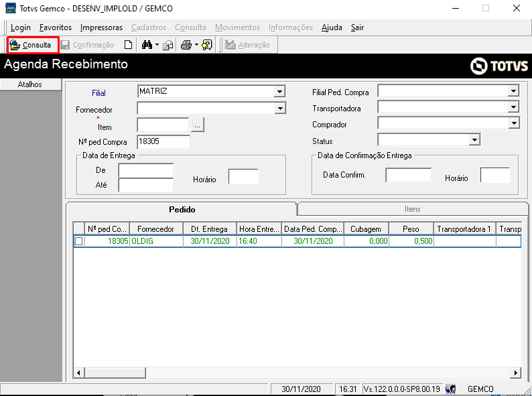Click the new blank document icon
Screen dimensions: 532x396
tap(128, 45)
